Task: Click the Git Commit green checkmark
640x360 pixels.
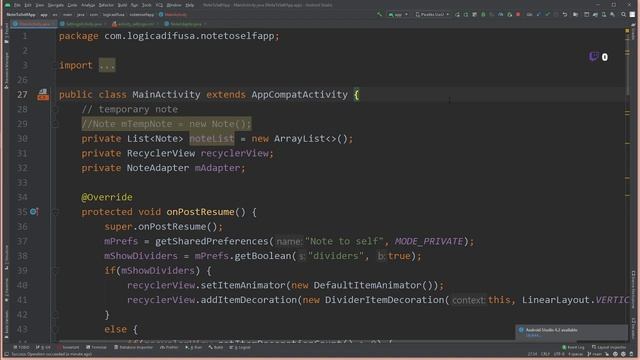Action: click(547, 14)
